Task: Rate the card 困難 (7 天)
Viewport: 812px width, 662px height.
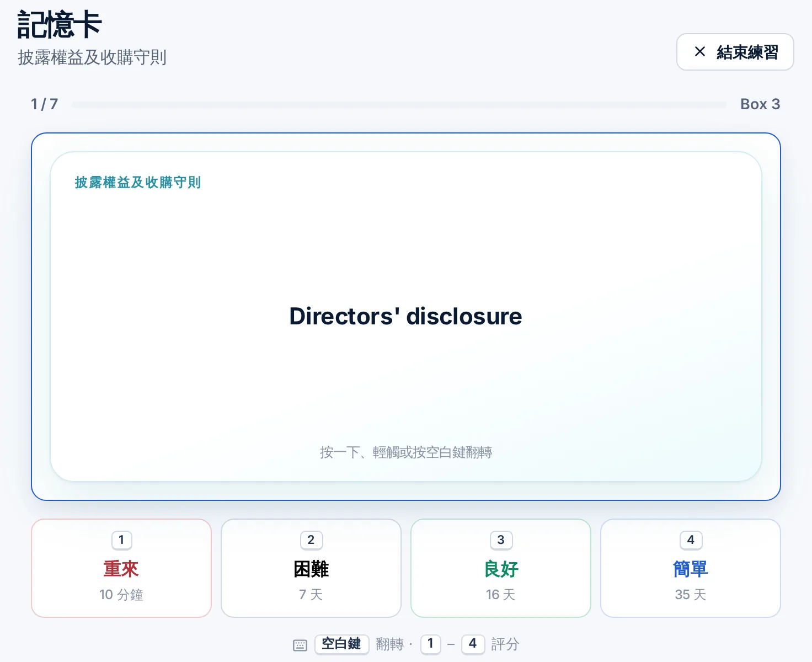Action: pyautogui.click(x=311, y=568)
